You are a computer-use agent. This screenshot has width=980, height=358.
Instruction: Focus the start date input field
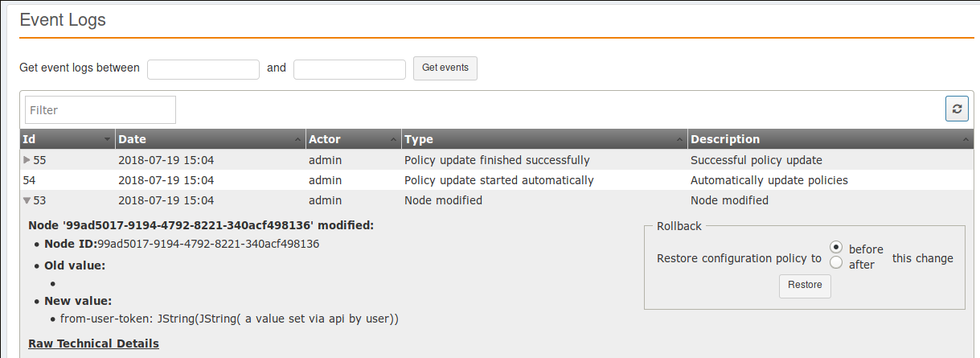click(203, 69)
